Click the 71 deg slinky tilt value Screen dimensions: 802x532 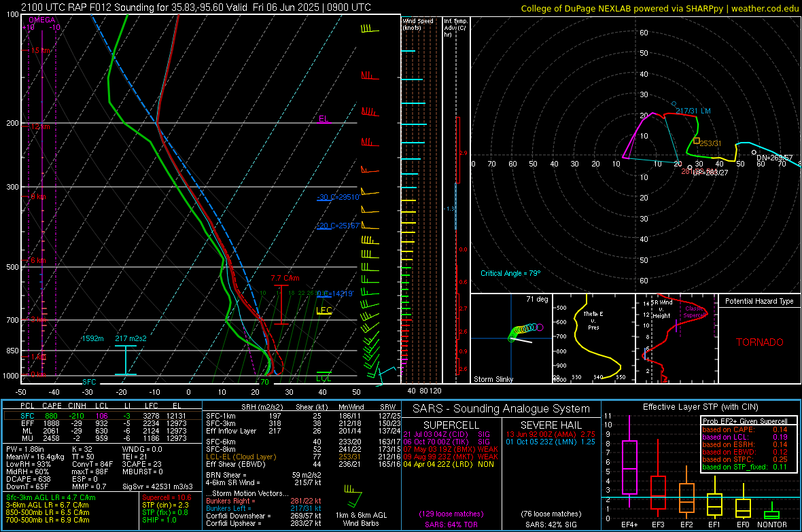[537, 299]
